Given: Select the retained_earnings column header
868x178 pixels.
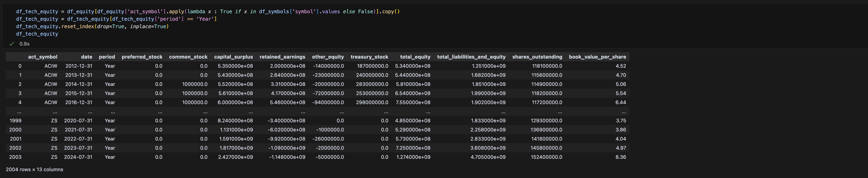Looking at the screenshot, I should coord(282,57).
